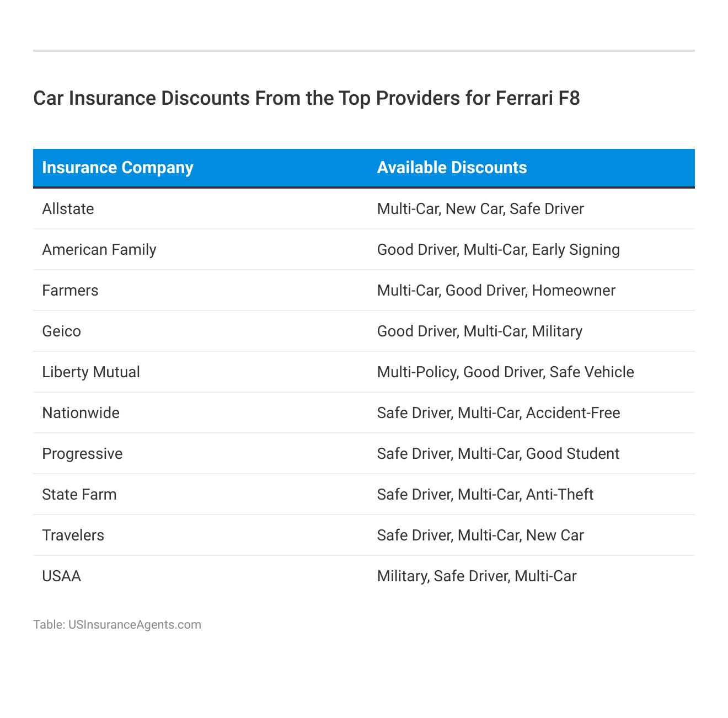
Task: Select the Progressive company cell
Action: (82, 454)
